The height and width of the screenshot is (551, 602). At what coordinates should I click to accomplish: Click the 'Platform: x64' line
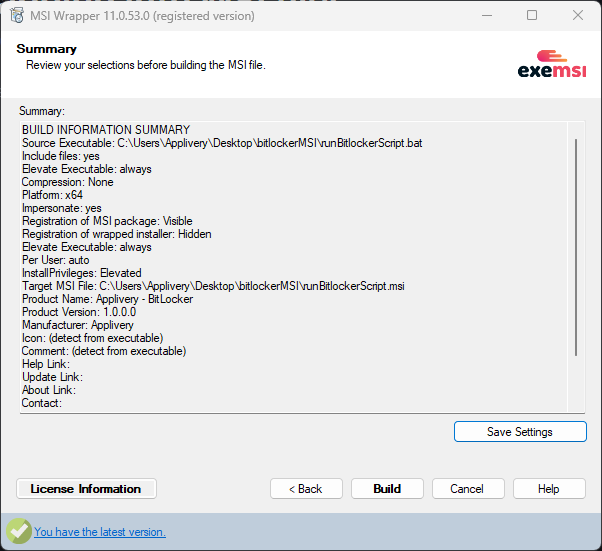[52, 195]
